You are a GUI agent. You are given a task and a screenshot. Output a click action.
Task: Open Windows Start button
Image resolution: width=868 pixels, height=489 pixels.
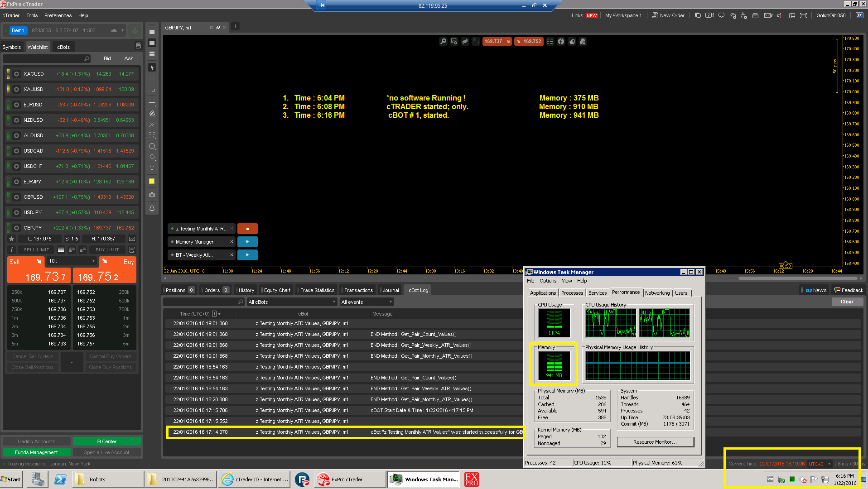pos(11,479)
